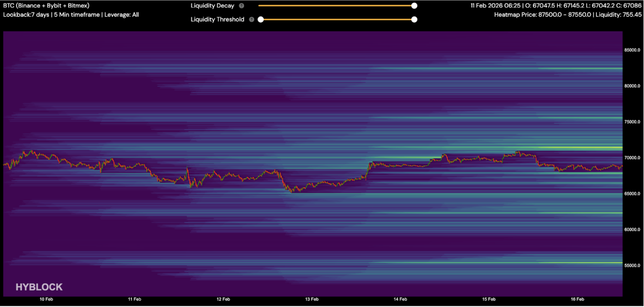This screenshot has height=307, width=644.
Task: Click the OHLC readout for 11 Feb 2026
Action: pos(556,5)
